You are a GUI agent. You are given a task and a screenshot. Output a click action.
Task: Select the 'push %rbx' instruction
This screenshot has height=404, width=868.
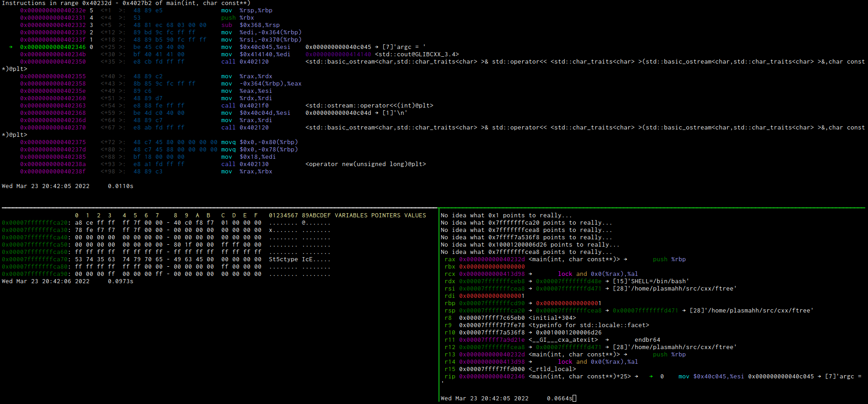(x=237, y=18)
